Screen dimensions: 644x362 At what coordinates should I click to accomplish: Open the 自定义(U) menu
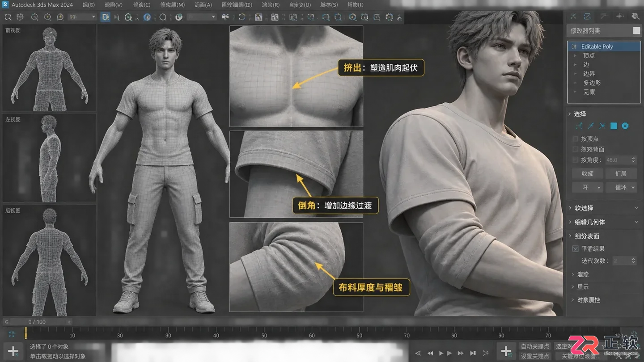pos(300,5)
